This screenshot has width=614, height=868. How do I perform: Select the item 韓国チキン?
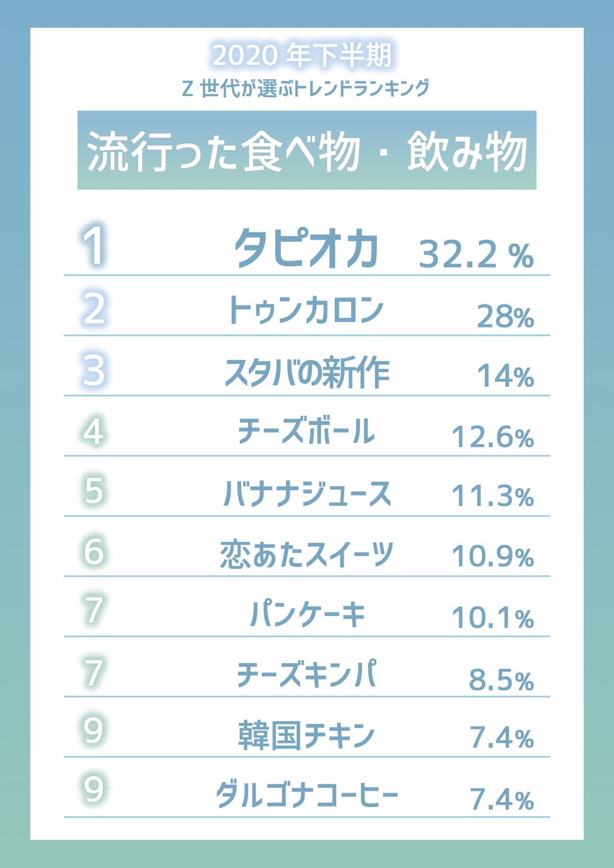[x=307, y=735]
